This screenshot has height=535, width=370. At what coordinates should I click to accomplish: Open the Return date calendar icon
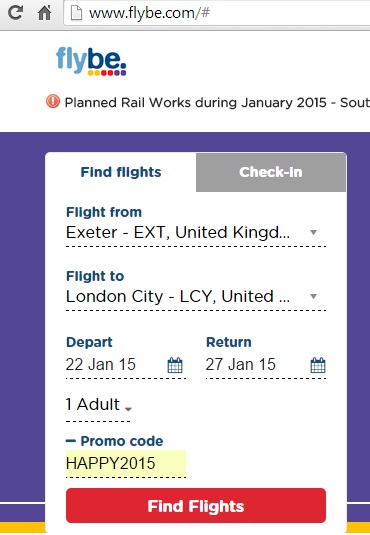tap(318, 365)
